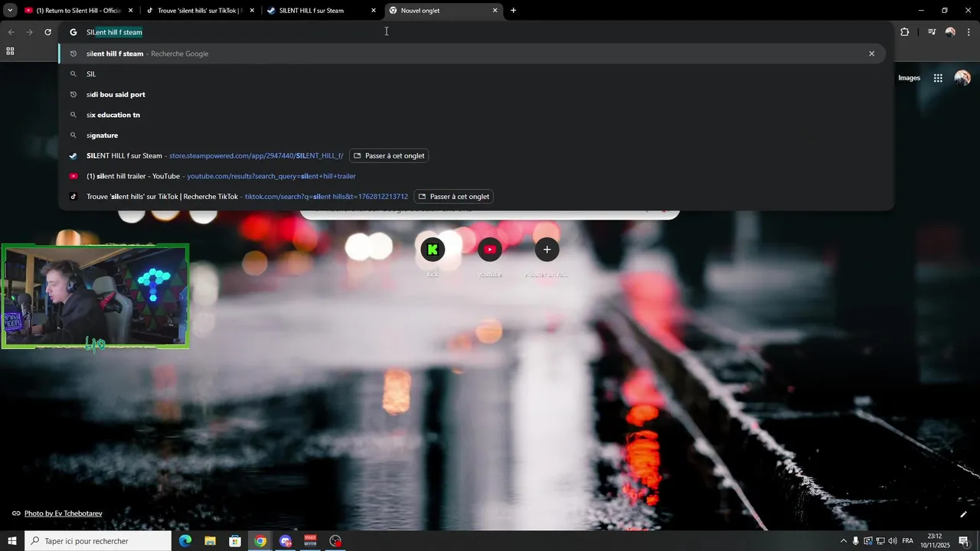Select 'silent hill f steam' Google search suggestion
Image resolution: width=980 pixels, height=551 pixels.
pyautogui.click(x=472, y=54)
